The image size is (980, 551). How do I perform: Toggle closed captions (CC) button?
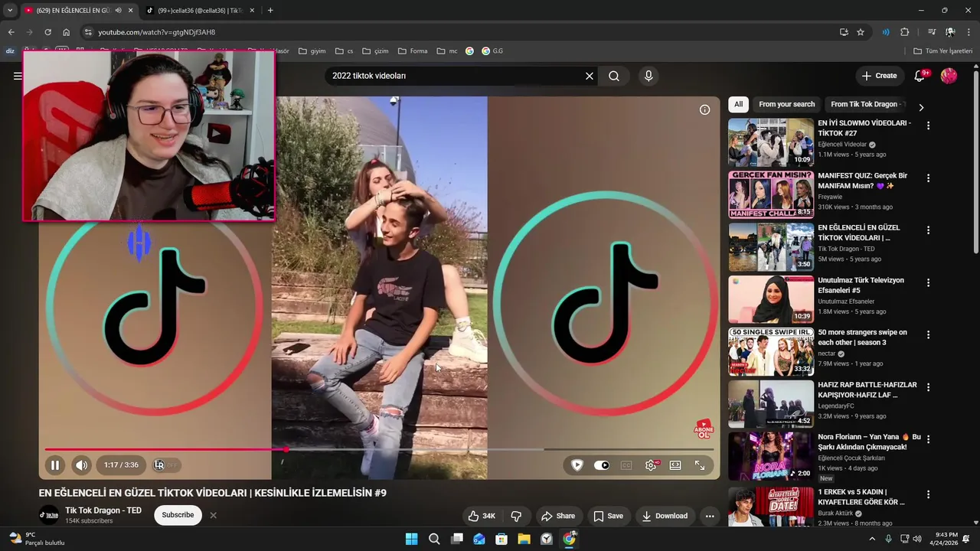coord(626,465)
